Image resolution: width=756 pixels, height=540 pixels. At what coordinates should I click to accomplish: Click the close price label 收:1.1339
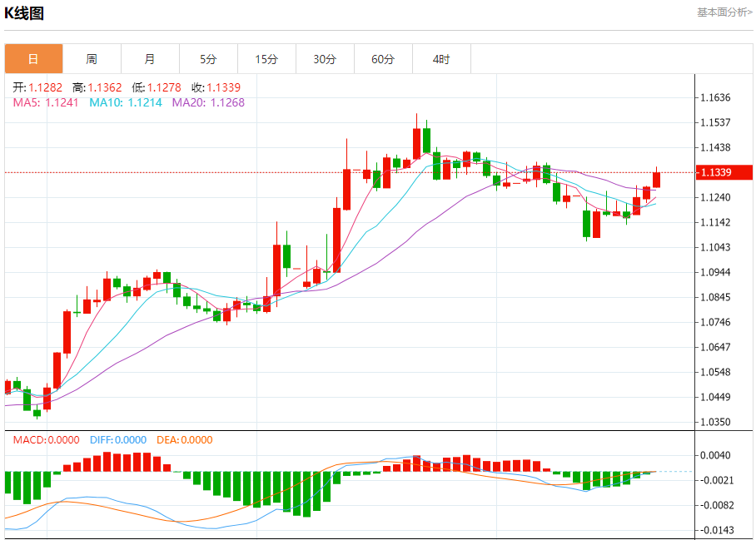216,87
